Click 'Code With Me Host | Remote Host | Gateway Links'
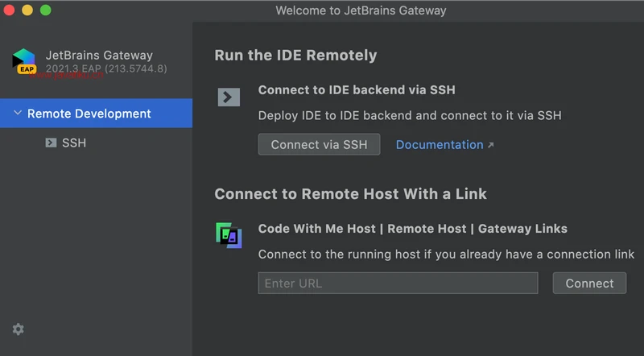 (x=413, y=229)
